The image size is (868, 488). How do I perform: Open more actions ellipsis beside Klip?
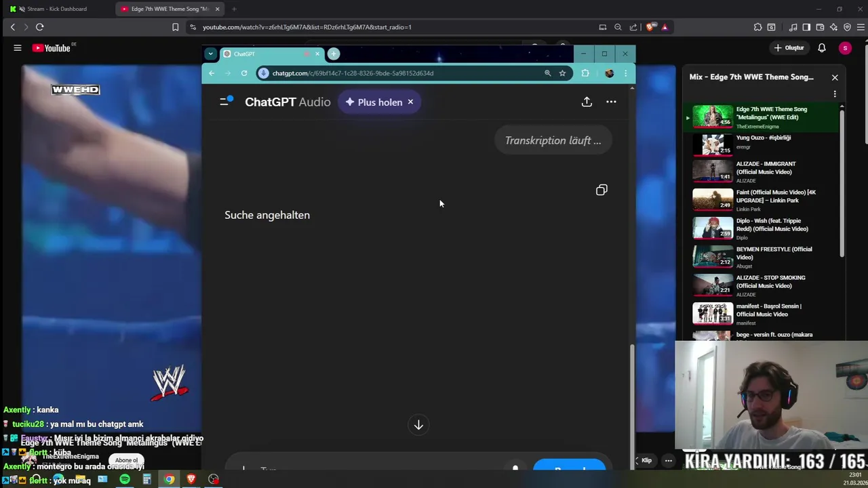(668, 461)
